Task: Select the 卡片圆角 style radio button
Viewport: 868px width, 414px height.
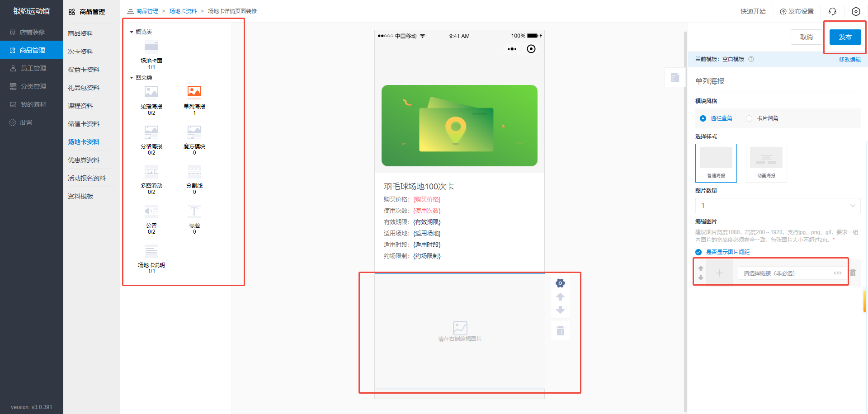Action: pos(749,118)
